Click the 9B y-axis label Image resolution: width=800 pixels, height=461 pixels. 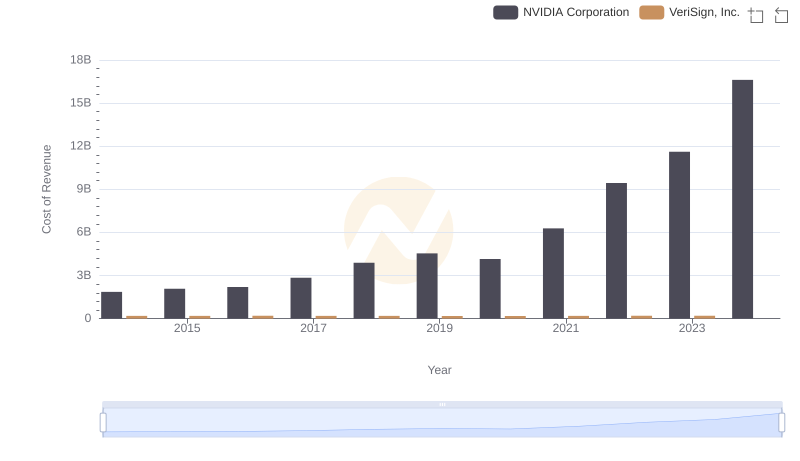click(x=84, y=189)
